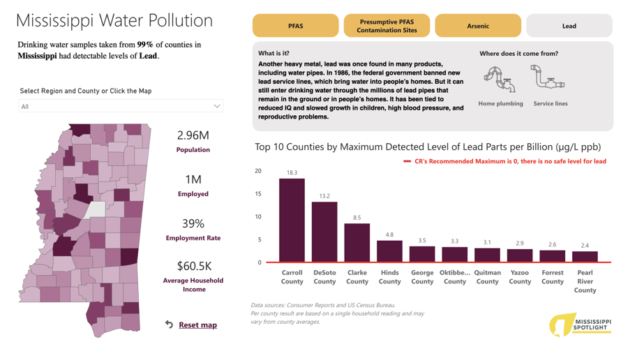The width and height of the screenshot is (644, 349).
Task: Click the Yazoo County bar
Action: [x=520, y=255]
